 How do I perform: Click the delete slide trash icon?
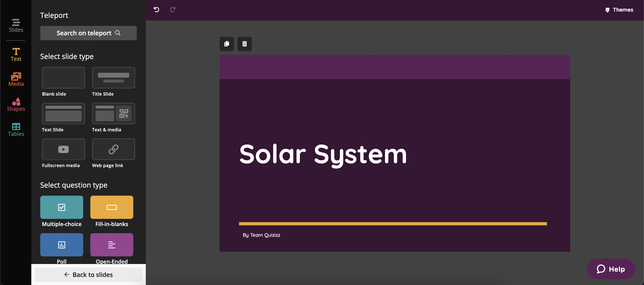(244, 44)
